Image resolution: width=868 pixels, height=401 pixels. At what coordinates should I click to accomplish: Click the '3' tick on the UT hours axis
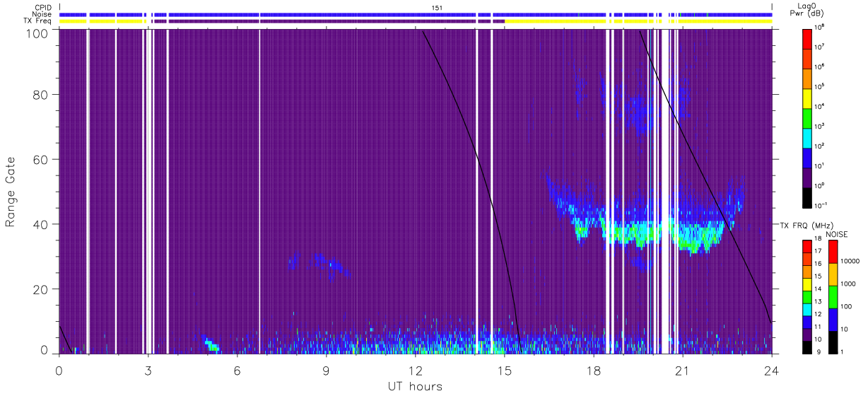pos(148,370)
